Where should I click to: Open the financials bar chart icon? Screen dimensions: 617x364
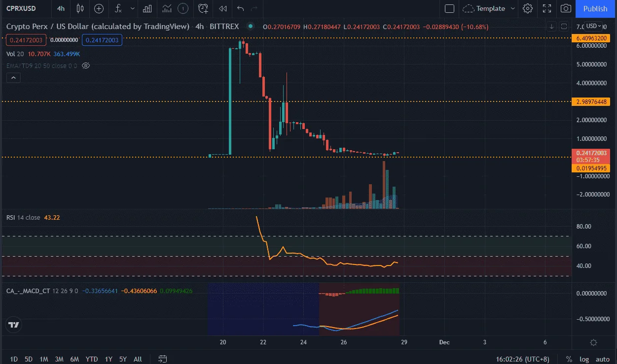click(147, 8)
